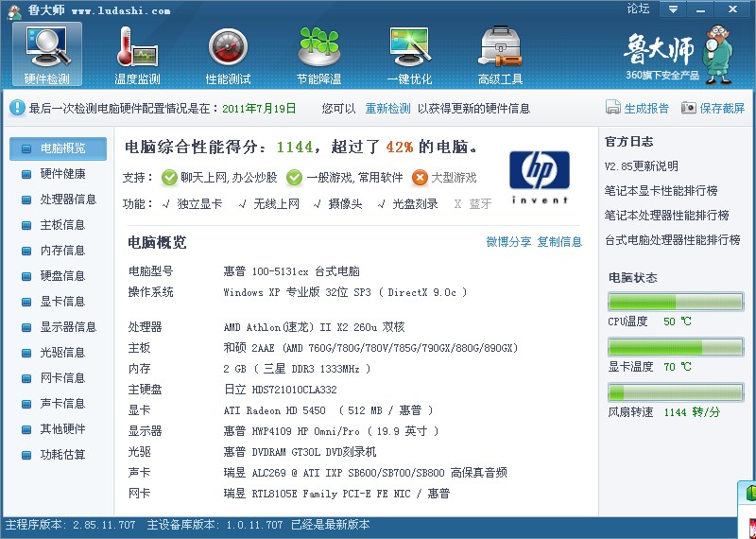This screenshot has width=756, height=539.
Task: Select 功耗估算 sidebar entry
Action: point(62,455)
